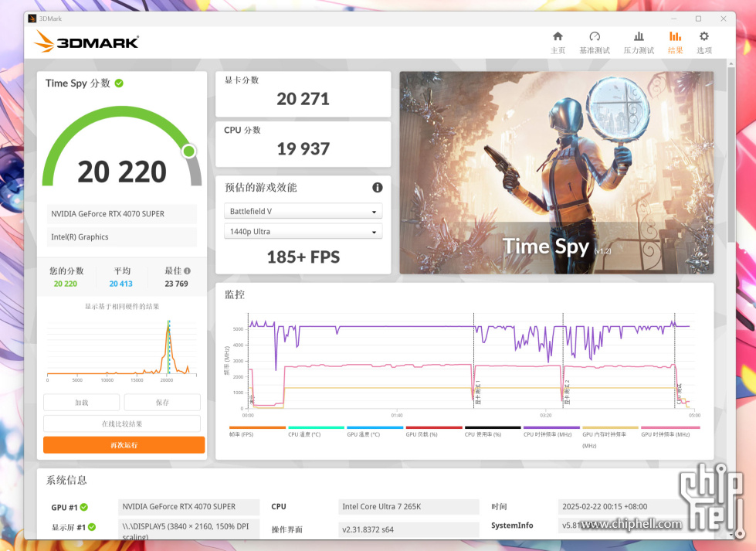Click 在线比较结果 to compare online
Image resolution: width=756 pixels, height=551 pixels.
point(122,423)
